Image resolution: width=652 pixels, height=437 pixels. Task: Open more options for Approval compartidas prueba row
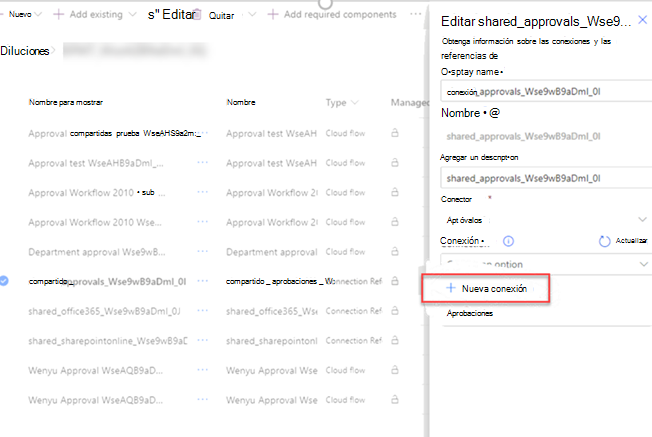[x=203, y=133]
